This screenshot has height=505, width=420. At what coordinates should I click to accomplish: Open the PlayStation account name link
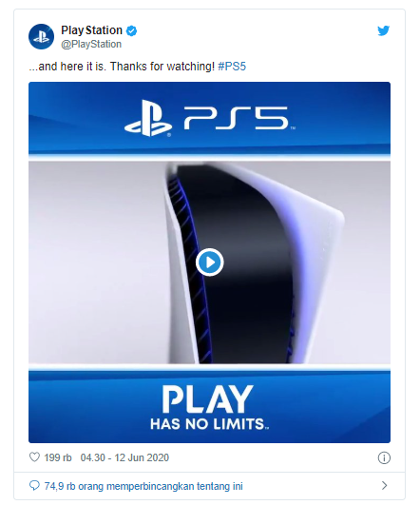pyautogui.click(x=91, y=30)
